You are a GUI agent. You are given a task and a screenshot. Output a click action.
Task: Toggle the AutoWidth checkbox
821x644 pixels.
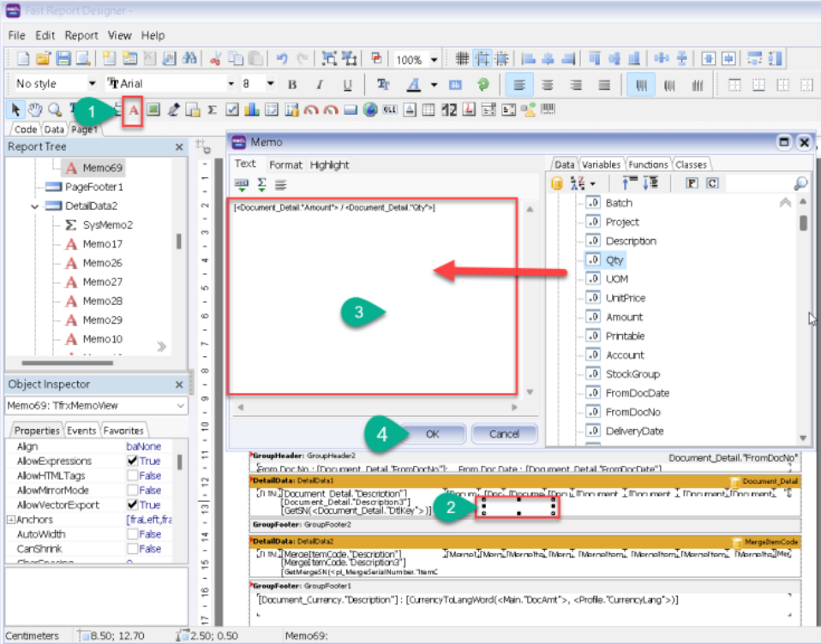pos(132,534)
